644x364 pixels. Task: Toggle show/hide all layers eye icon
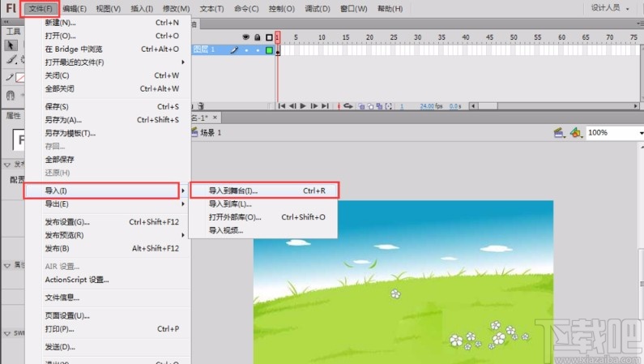pos(245,37)
